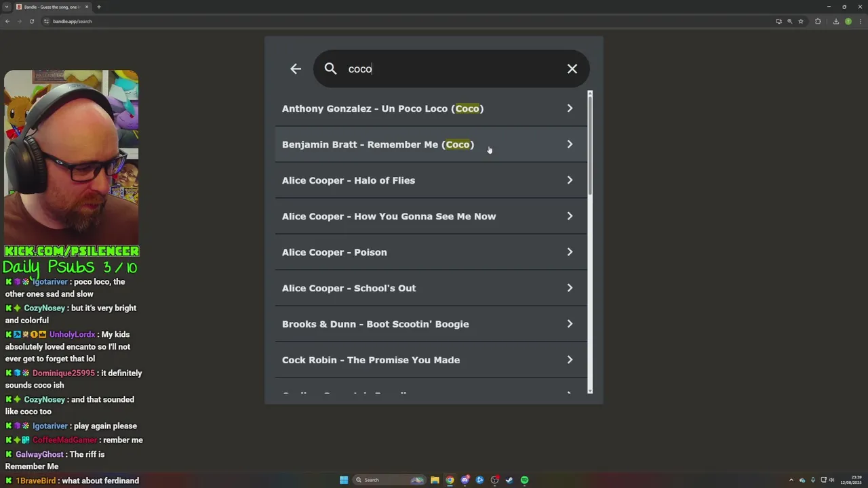Open Steam from the taskbar
This screenshot has height=488, width=868.
point(509,480)
